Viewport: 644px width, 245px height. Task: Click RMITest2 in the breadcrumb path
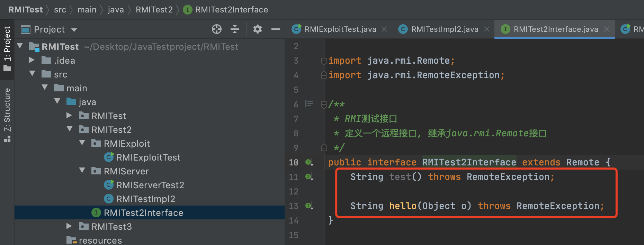point(154,10)
